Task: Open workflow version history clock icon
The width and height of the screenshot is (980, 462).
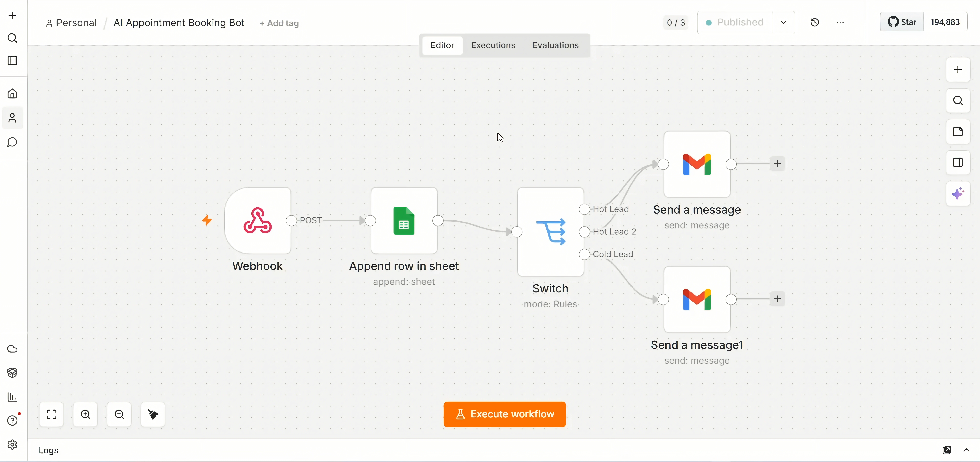Action: [x=815, y=22]
